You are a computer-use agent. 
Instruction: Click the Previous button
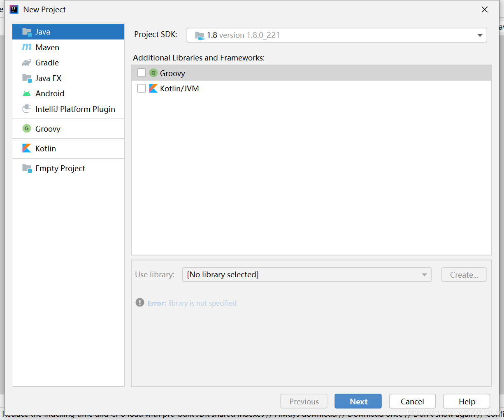[x=304, y=401]
